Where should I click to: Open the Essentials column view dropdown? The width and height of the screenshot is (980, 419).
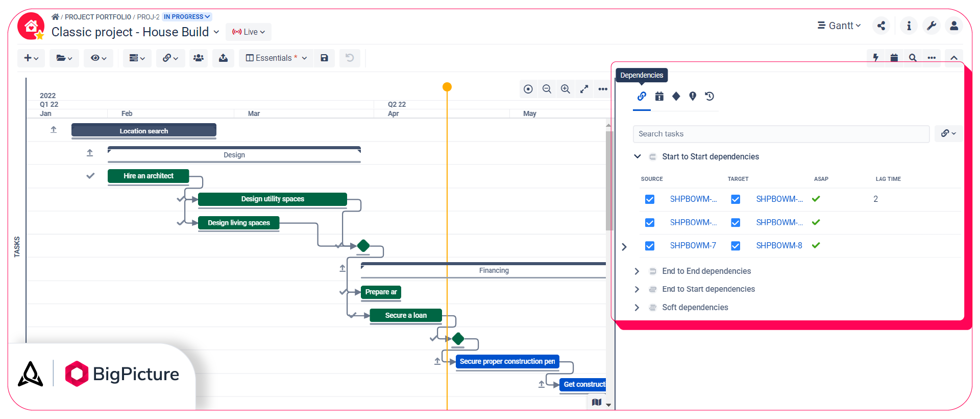coord(276,58)
